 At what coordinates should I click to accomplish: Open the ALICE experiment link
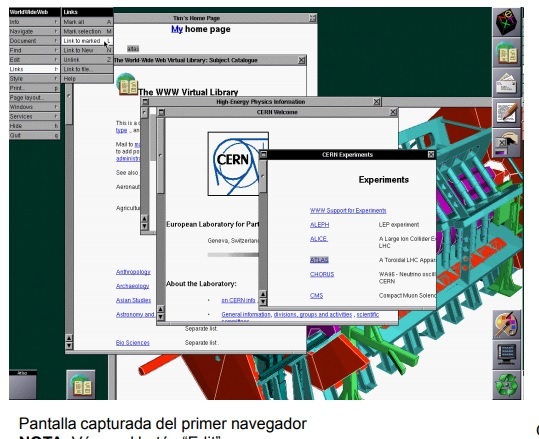tap(319, 239)
